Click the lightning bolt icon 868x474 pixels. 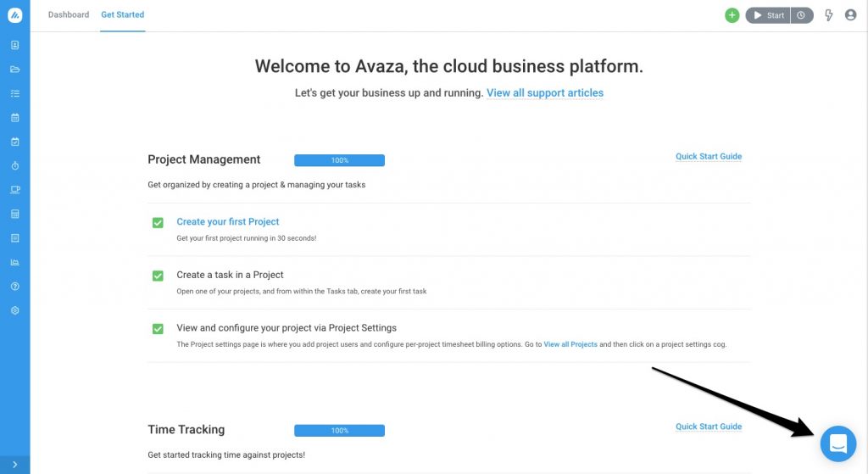[829, 15]
